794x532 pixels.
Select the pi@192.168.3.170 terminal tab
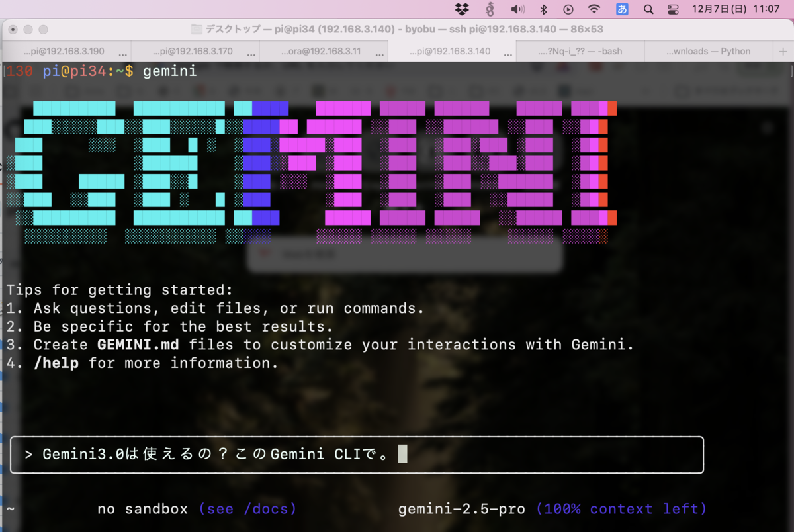point(195,51)
